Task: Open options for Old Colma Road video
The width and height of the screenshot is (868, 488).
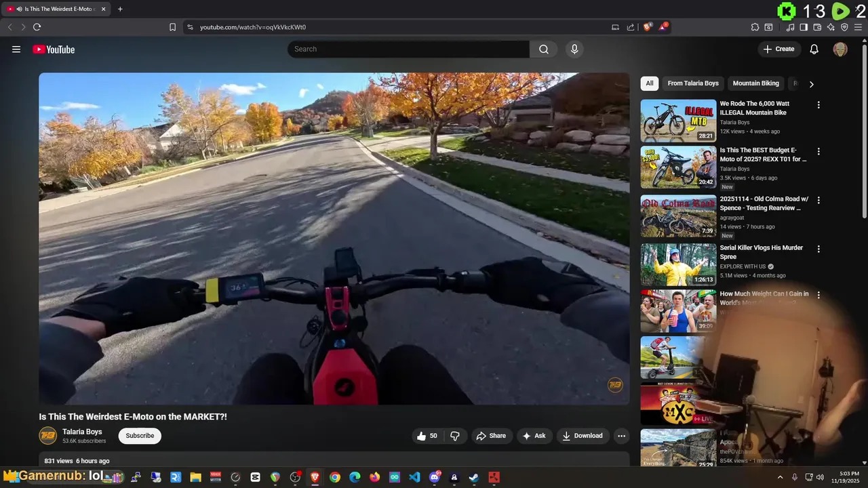Action: point(818,200)
